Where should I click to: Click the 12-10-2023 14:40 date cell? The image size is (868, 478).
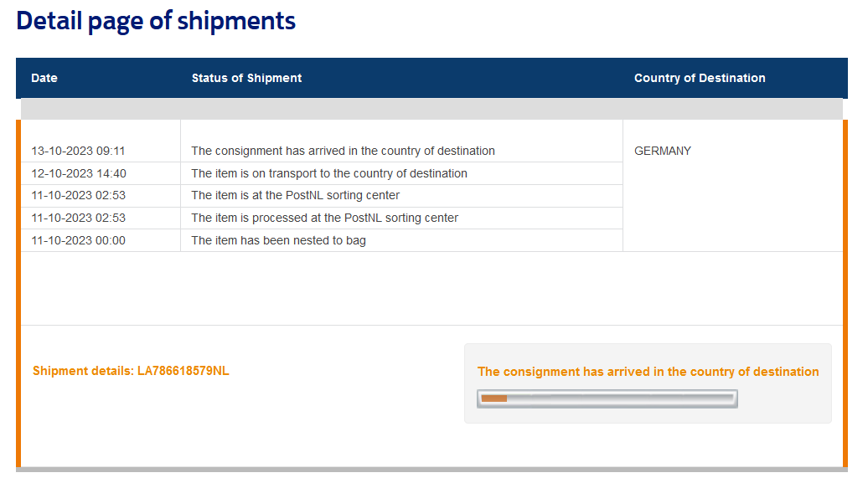tap(79, 174)
